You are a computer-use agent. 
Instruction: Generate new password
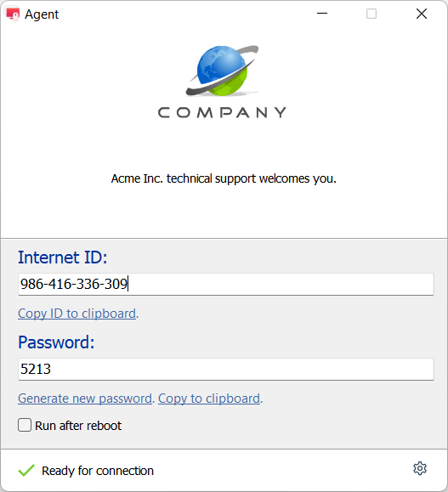click(85, 399)
